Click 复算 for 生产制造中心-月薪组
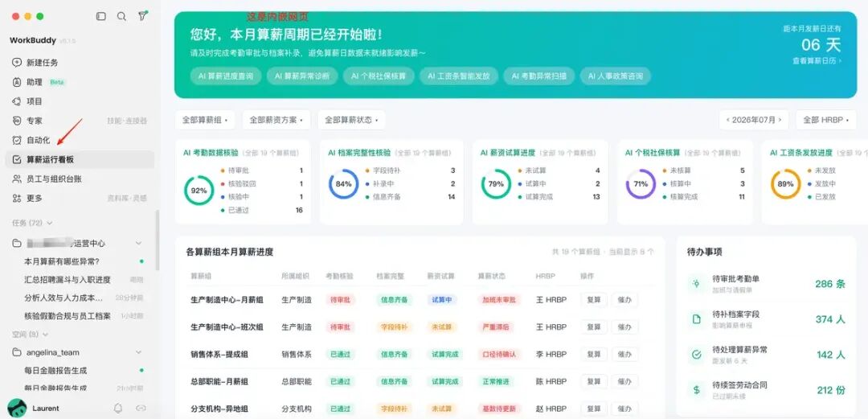The image size is (868, 419). tap(593, 300)
